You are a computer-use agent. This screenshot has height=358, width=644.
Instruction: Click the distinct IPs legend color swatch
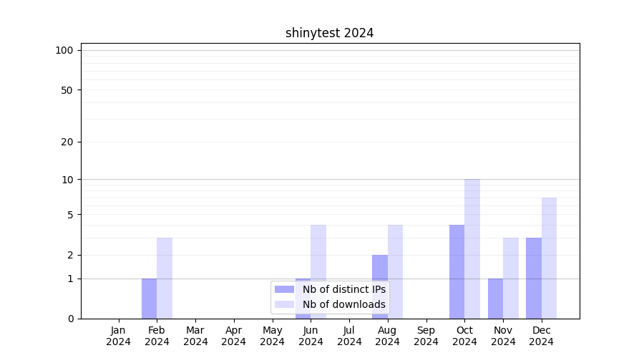coord(284,289)
